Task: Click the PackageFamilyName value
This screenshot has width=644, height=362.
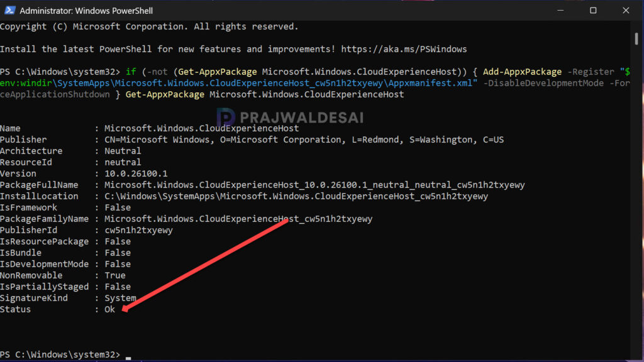Action: point(238,219)
